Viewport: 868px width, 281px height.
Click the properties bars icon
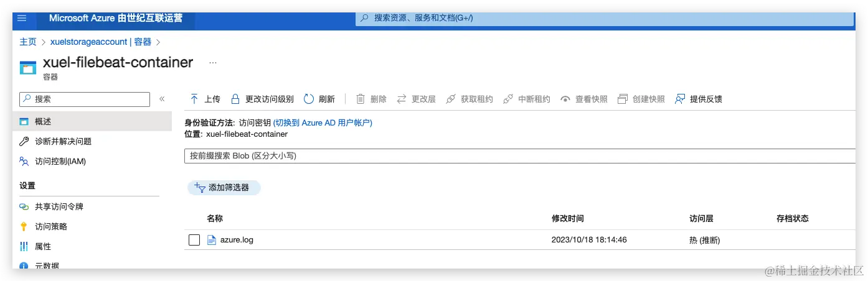click(x=24, y=246)
